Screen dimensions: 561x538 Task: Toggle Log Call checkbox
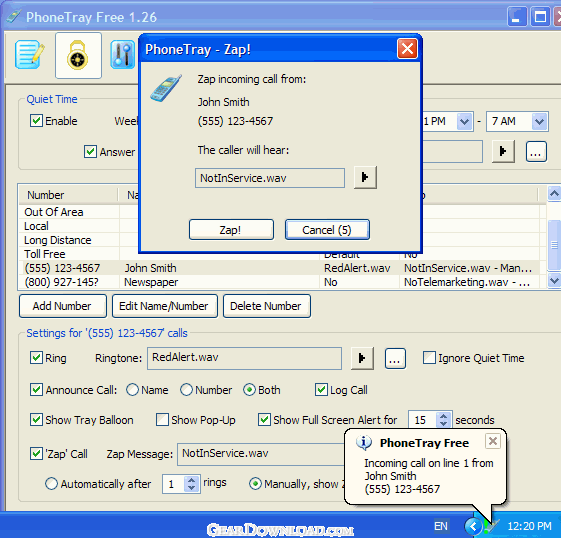[x=321, y=390]
